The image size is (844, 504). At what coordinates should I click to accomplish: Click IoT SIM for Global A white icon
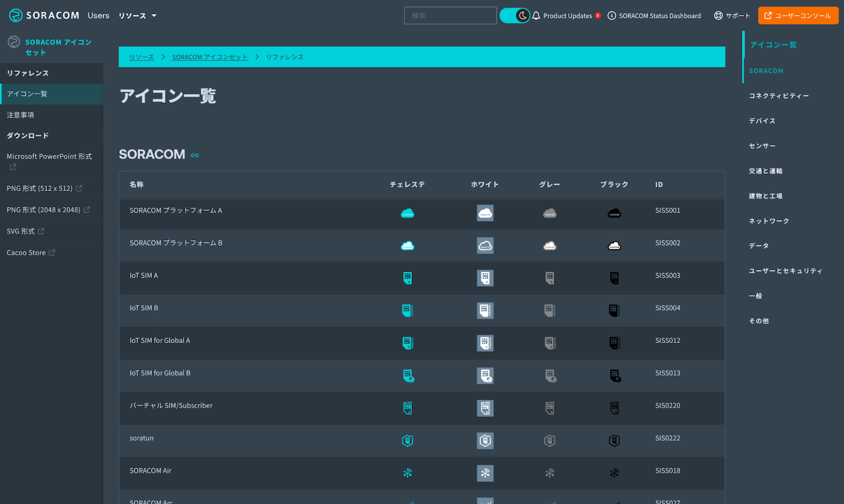pos(485,343)
